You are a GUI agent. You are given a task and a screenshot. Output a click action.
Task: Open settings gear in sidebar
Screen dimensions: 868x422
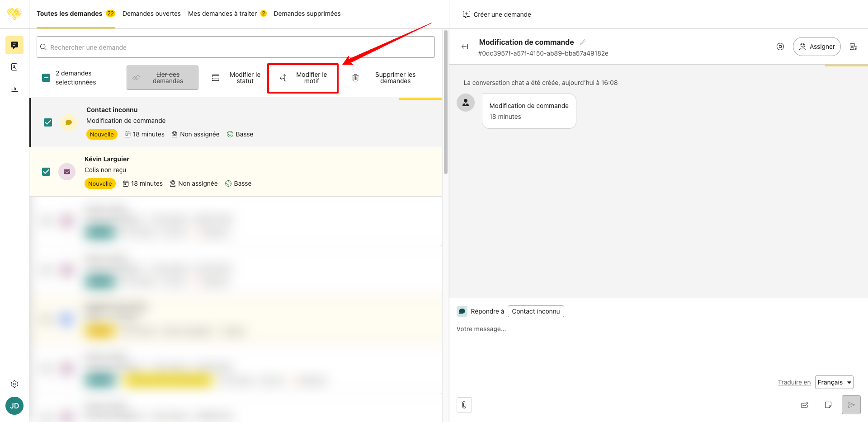pyautogui.click(x=14, y=384)
